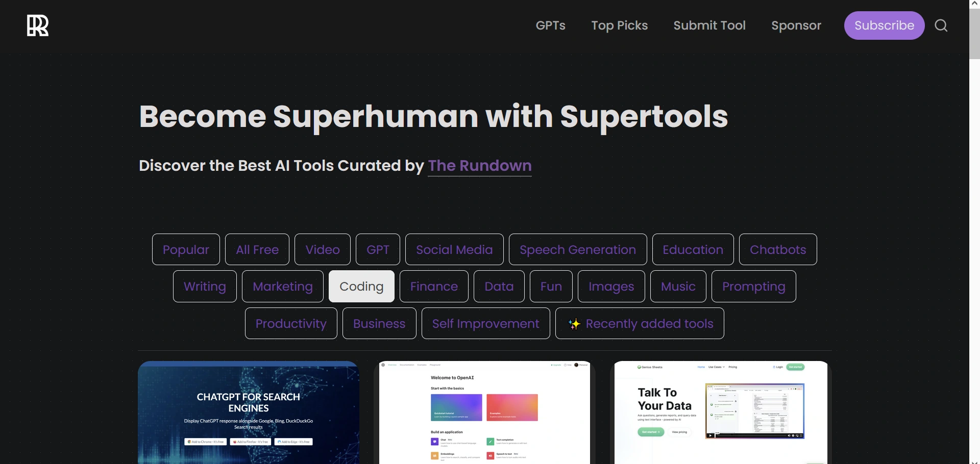The image size is (980, 464).
Task: Filter by Marketing tools
Action: tap(283, 287)
